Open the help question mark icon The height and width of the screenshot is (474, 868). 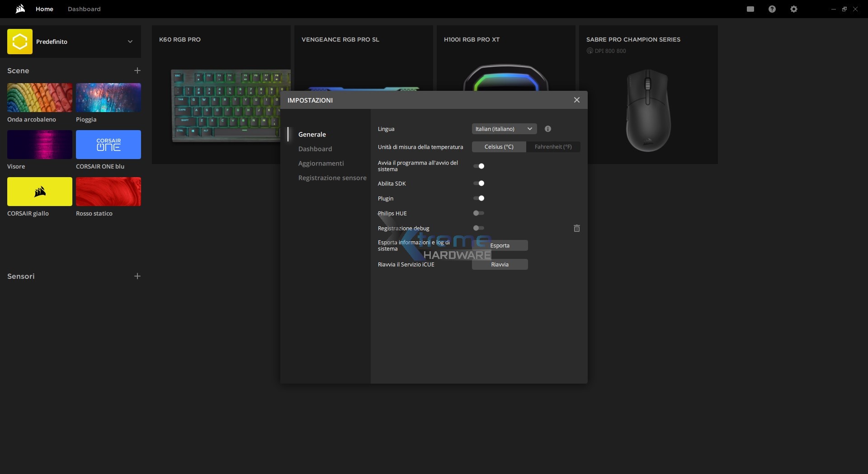[772, 9]
